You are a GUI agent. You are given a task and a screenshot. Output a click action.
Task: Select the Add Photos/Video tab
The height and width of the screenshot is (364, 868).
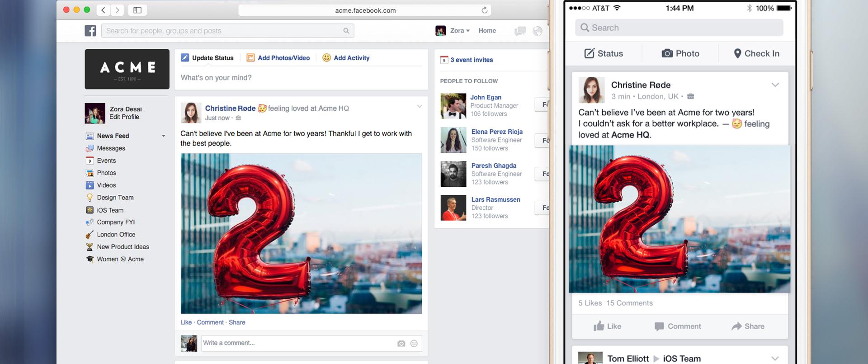pos(278,58)
